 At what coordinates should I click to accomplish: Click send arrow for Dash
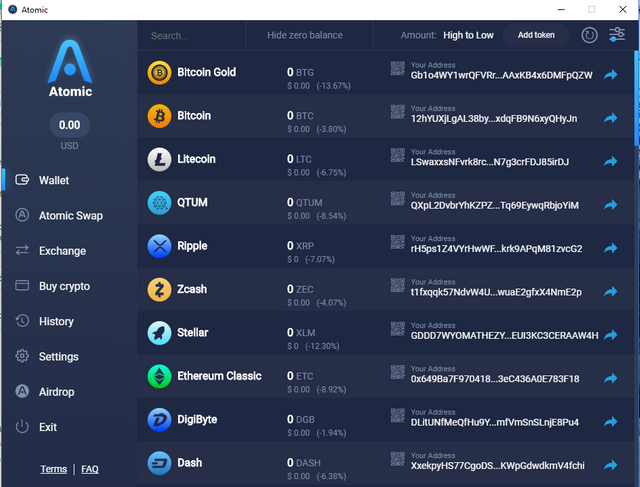click(x=611, y=465)
